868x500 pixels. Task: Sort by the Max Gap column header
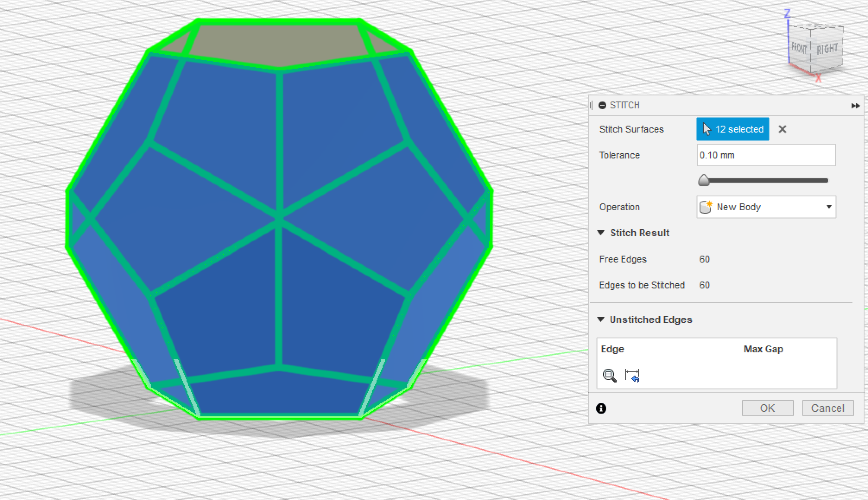pyautogui.click(x=763, y=349)
